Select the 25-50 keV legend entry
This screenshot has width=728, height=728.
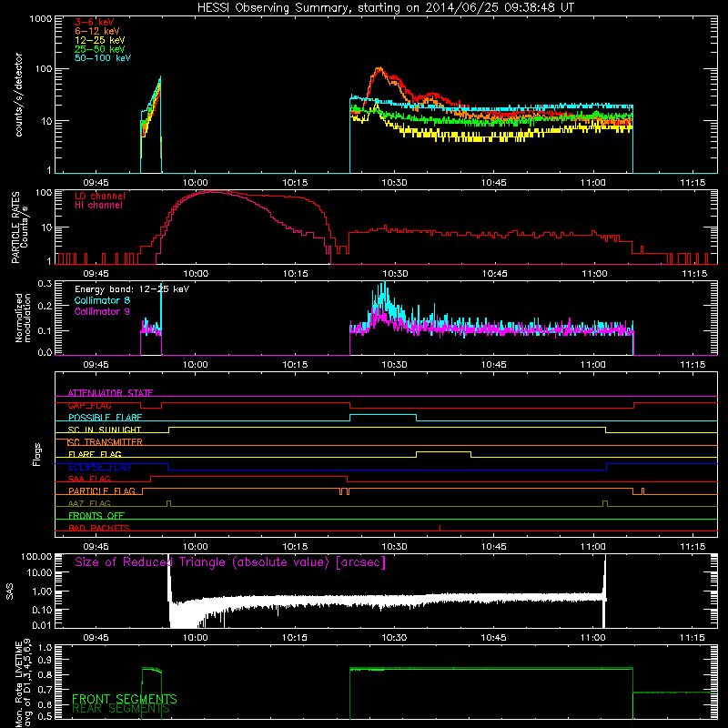coord(100,49)
